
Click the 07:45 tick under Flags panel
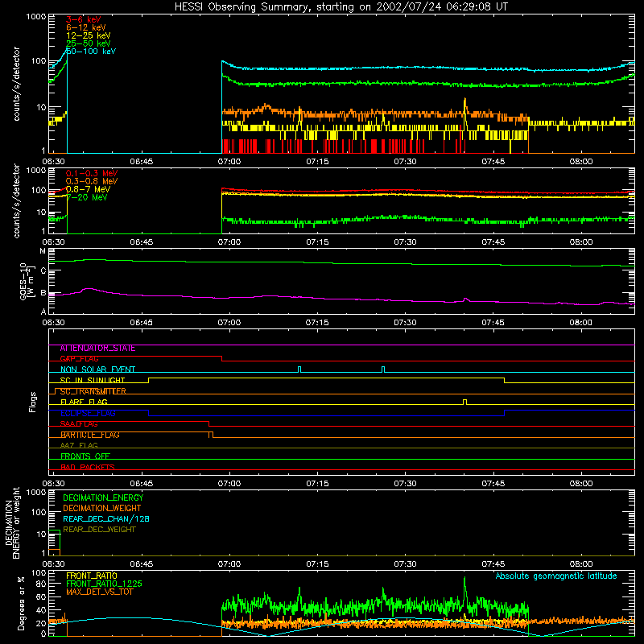[x=493, y=484]
